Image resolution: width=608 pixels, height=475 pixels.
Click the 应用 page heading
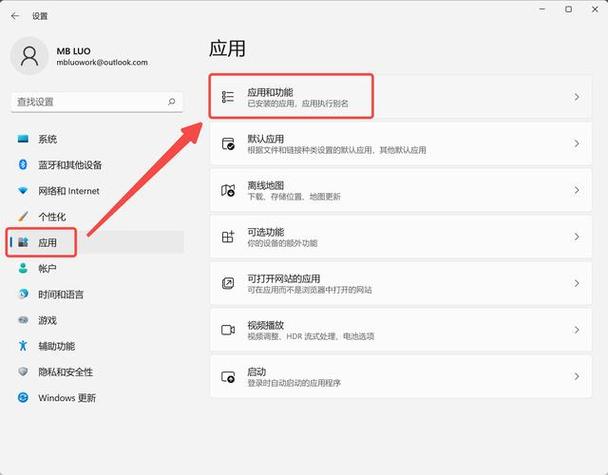[227, 48]
